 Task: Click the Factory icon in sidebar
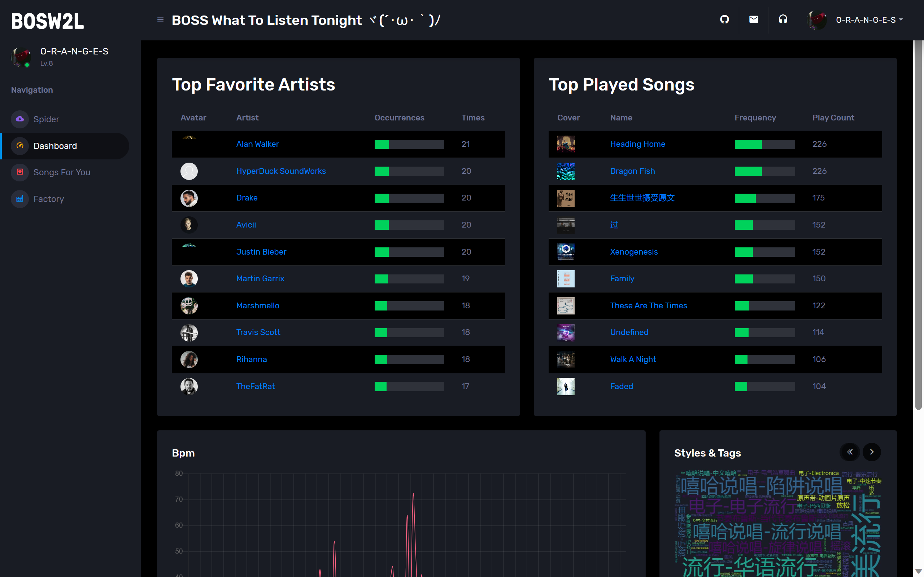pos(20,199)
